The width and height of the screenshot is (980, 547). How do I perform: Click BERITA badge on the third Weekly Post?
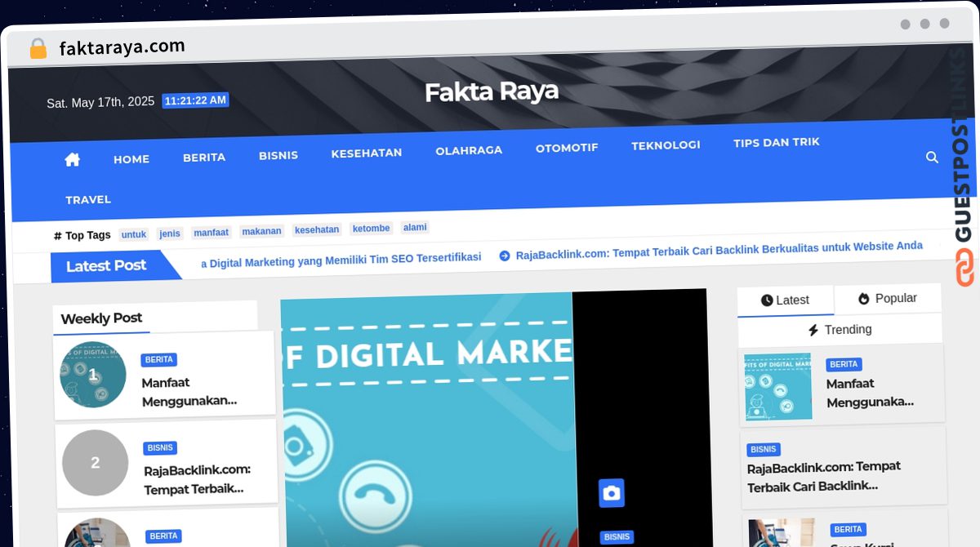(x=163, y=536)
